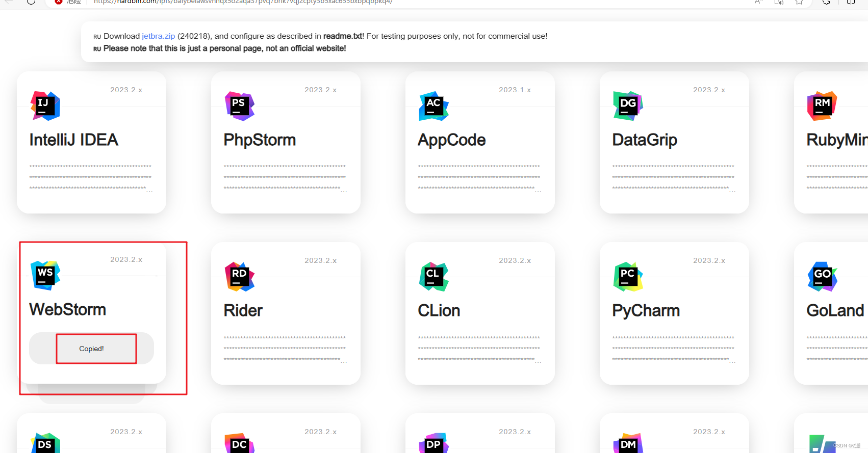Select the DataGrip title text
The width and height of the screenshot is (868, 453).
[x=645, y=140]
